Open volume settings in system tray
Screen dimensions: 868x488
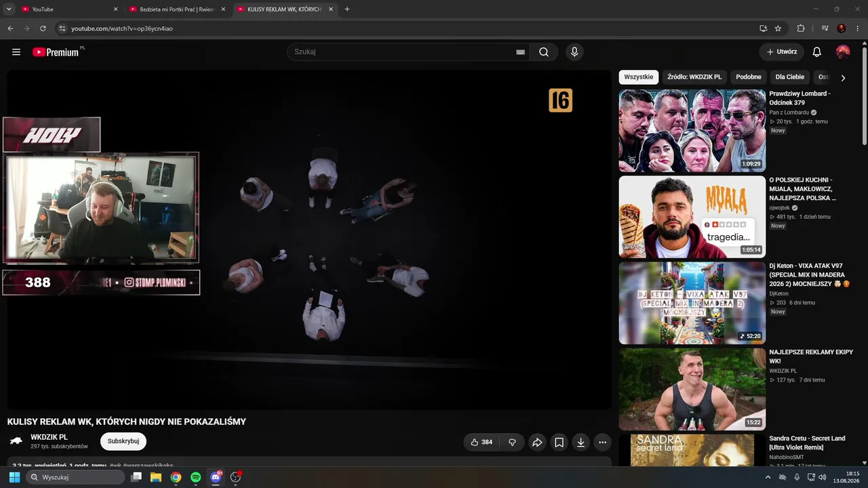click(823, 477)
